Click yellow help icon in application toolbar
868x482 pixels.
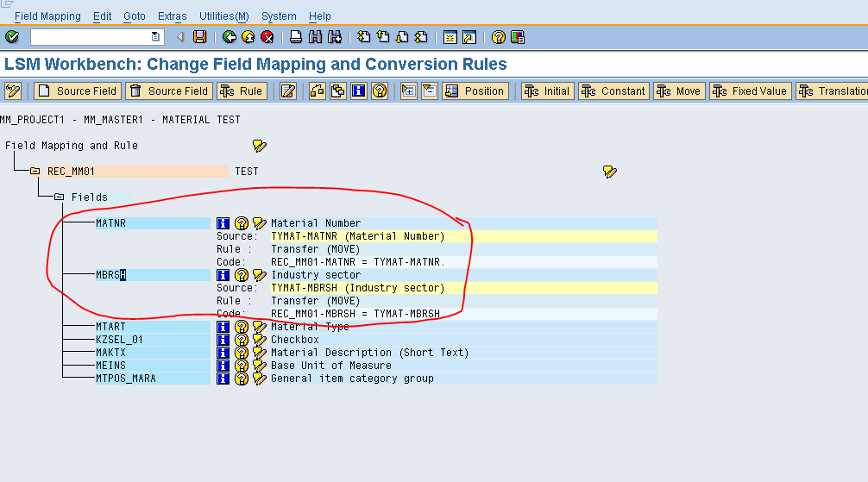pyautogui.click(x=380, y=91)
